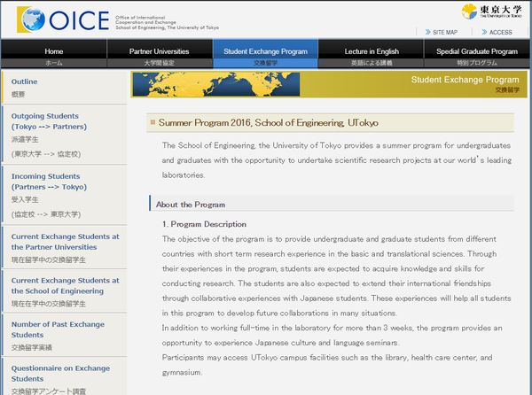Open the Special Graduate Program menu tab

(x=477, y=53)
